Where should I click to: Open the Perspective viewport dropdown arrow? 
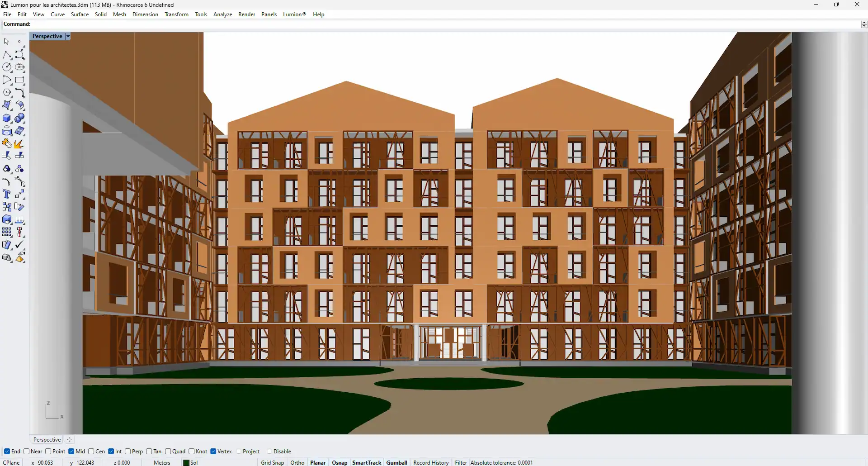pyautogui.click(x=68, y=36)
